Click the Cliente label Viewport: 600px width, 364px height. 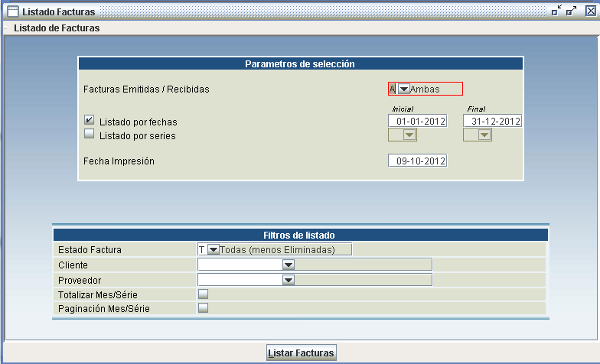tap(73, 265)
